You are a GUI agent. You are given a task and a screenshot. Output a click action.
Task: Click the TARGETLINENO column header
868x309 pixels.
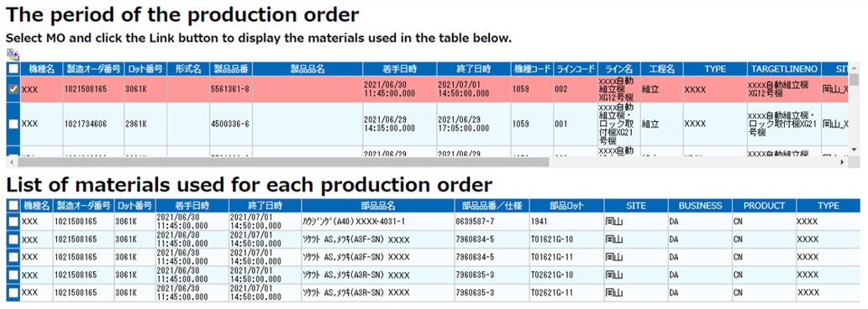[783, 69]
